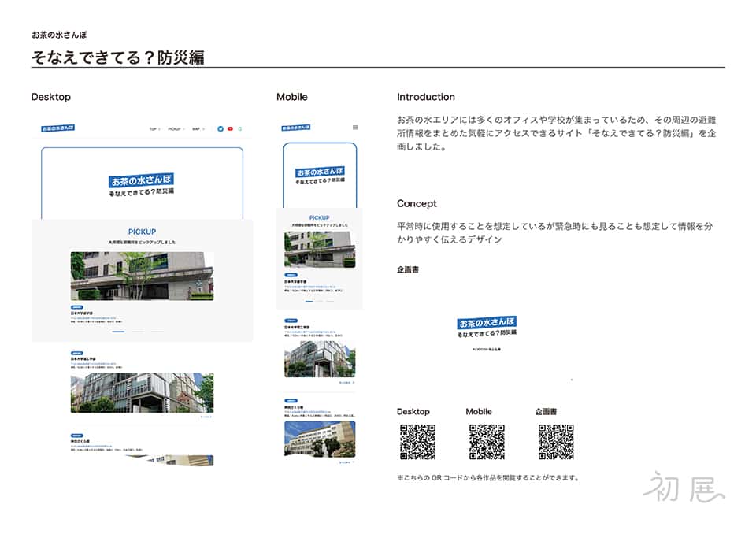Select TOP in the desktop mockup navigation

pos(154,129)
